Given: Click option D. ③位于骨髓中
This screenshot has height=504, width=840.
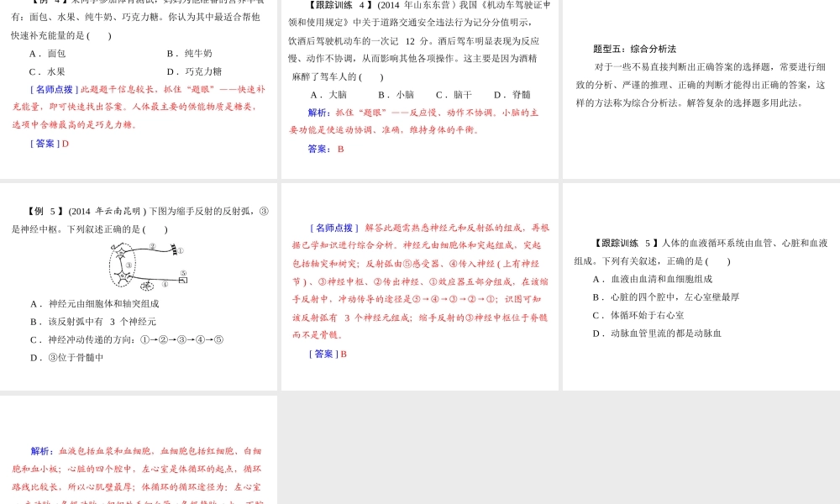Looking at the screenshot, I should tap(67, 358).
